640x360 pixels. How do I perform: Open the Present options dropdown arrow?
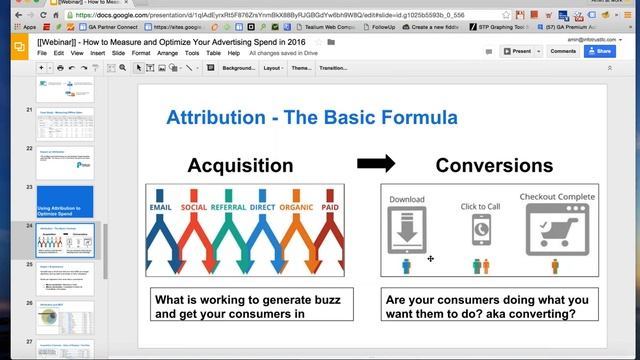tap(538, 51)
